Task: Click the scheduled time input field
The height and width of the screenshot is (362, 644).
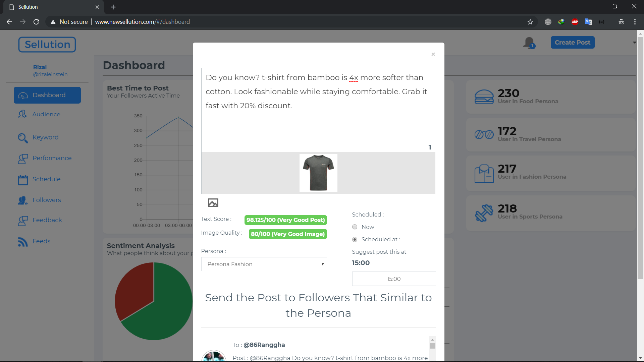Action: [x=394, y=279]
